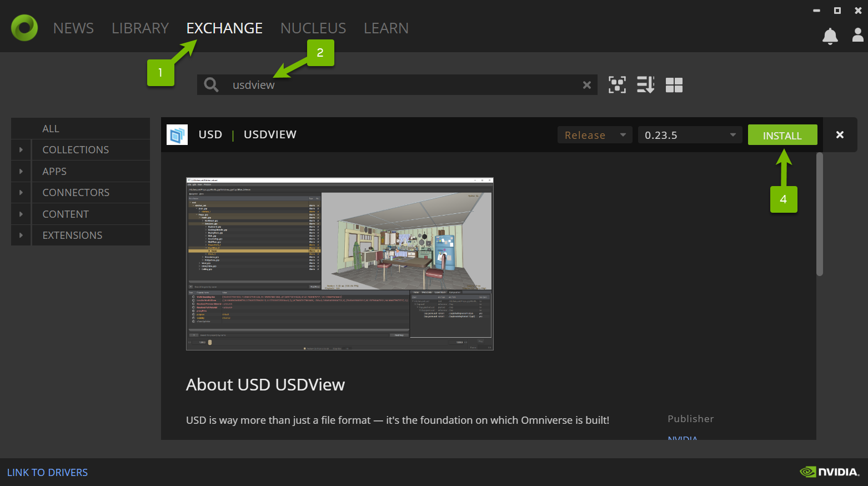Minimize the launcher window

816,11
